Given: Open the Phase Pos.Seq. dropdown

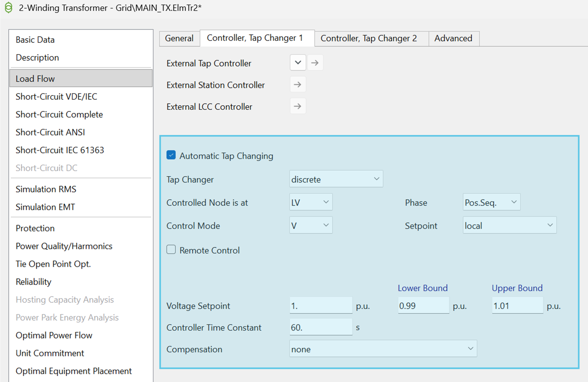Looking at the screenshot, I should click(492, 202).
